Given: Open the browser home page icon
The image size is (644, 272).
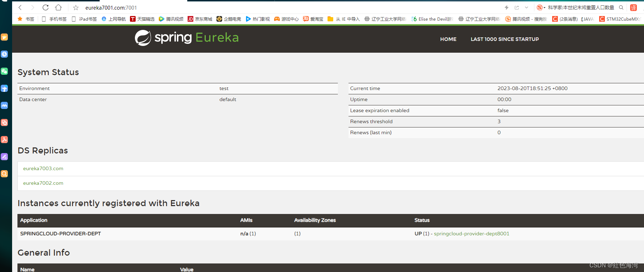Looking at the screenshot, I should click(x=58, y=7).
